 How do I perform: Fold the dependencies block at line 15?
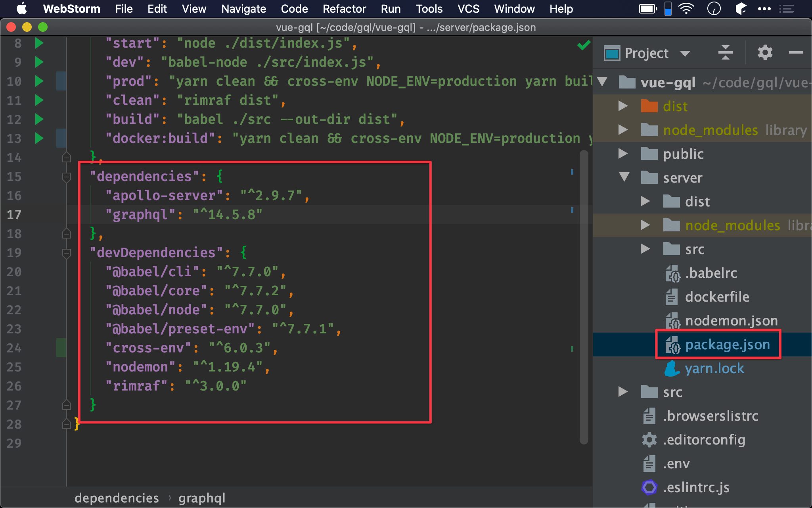click(x=67, y=177)
